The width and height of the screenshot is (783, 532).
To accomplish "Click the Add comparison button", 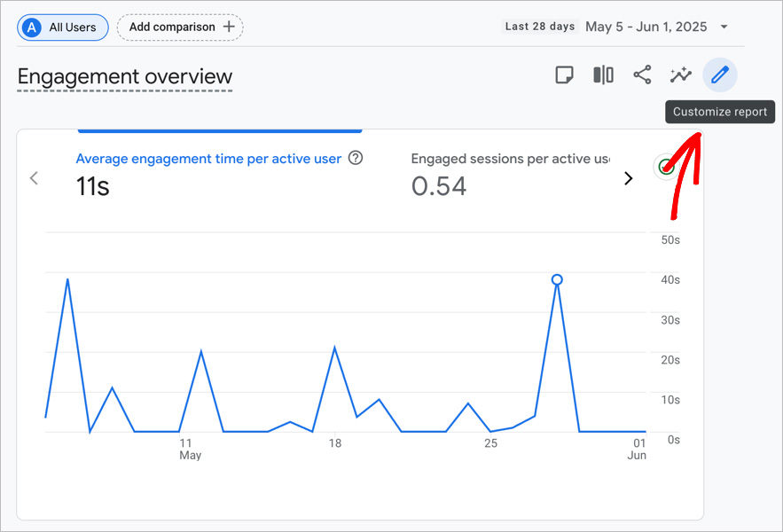I will (x=180, y=27).
